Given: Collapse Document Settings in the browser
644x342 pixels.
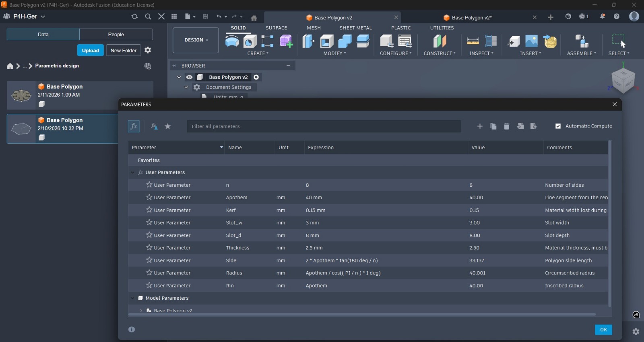Looking at the screenshot, I should tap(186, 87).
